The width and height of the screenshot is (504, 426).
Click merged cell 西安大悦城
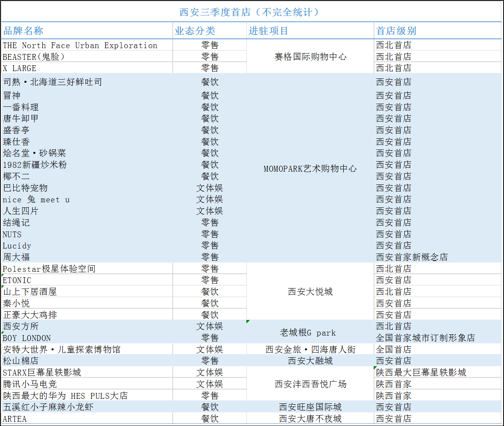(310, 292)
